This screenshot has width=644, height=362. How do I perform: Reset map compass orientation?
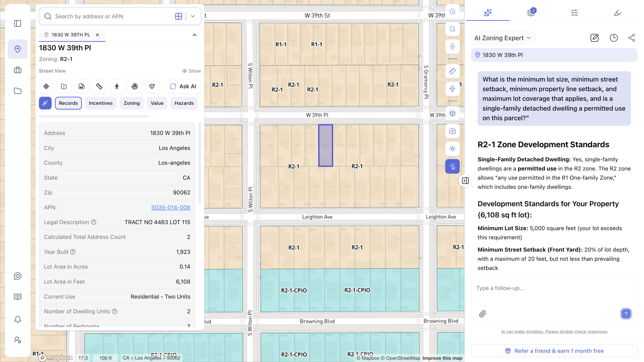pos(452,47)
